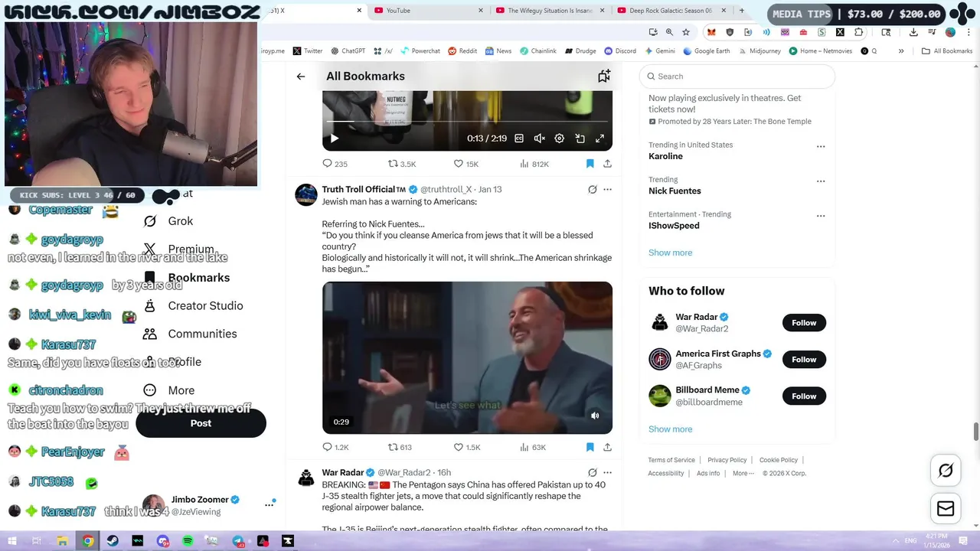
Task: Open more options for Nick Fuentes trend
Action: click(x=821, y=181)
